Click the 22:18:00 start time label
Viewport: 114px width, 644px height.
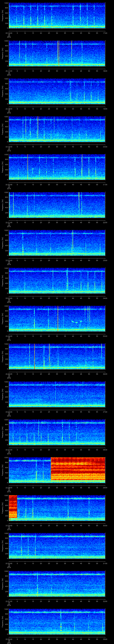[9, 109]
